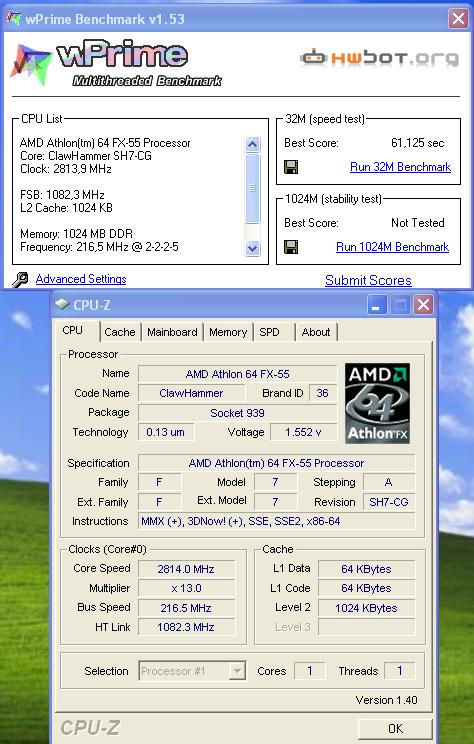Screen dimensions: 474x744
Task: Click the 0.13 um technology value
Action: 166,432
